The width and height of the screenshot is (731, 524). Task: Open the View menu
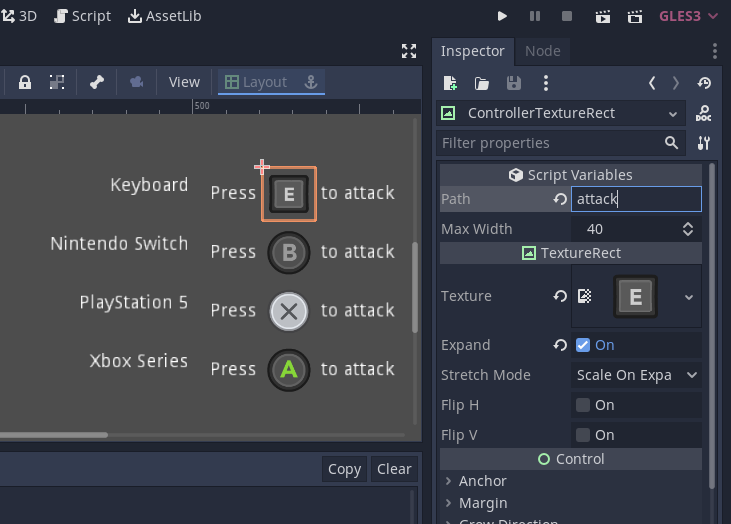184,82
